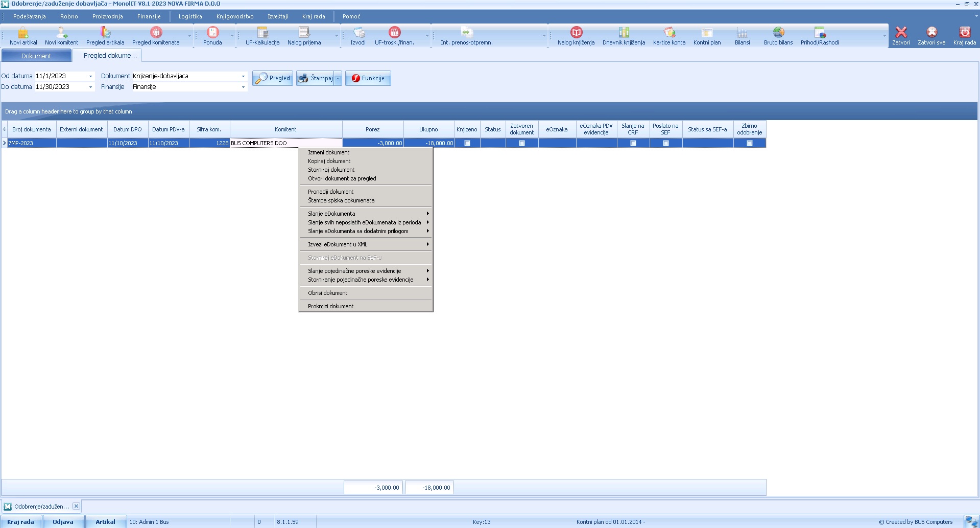Expand the Do datuma date dropdown
Screen dimensions: 980x528
pyautogui.click(x=91, y=87)
